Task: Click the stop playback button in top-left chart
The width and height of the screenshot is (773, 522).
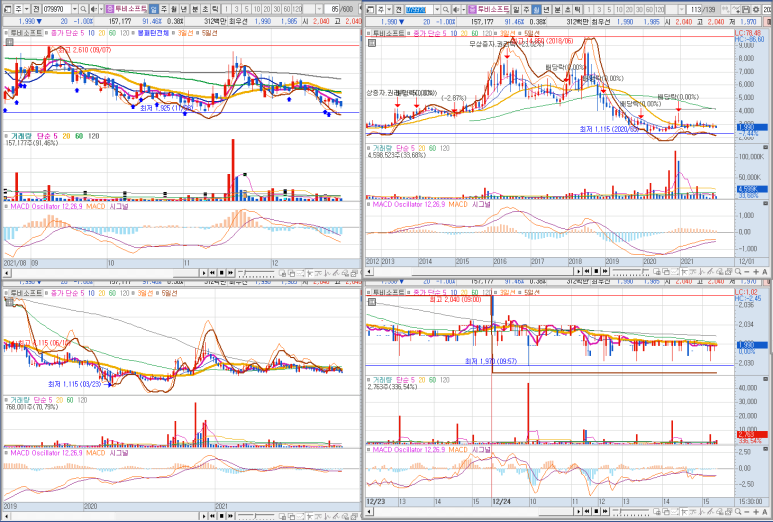Action: pyautogui.click(x=221, y=273)
